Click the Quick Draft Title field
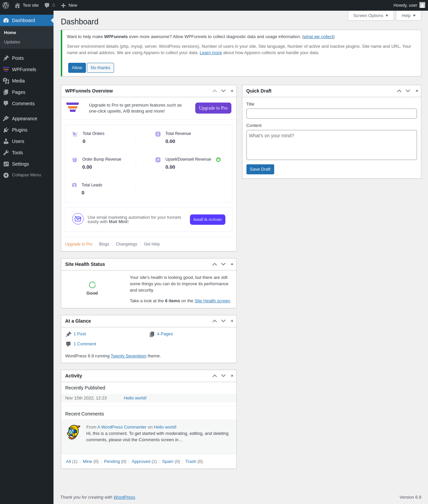Image resolution: width=428 pixels, height=504 pixels. (x=331, y=114)
